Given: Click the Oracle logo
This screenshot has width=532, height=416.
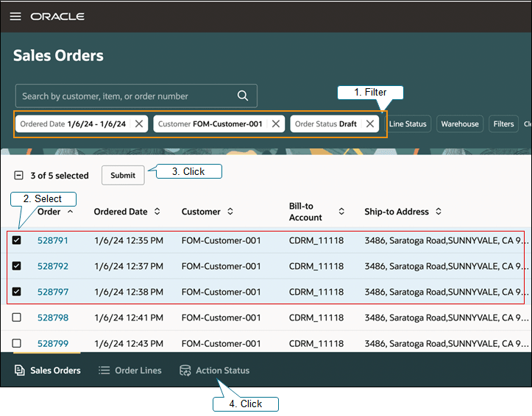Looking at the screenshot, I should pos(57,16).
